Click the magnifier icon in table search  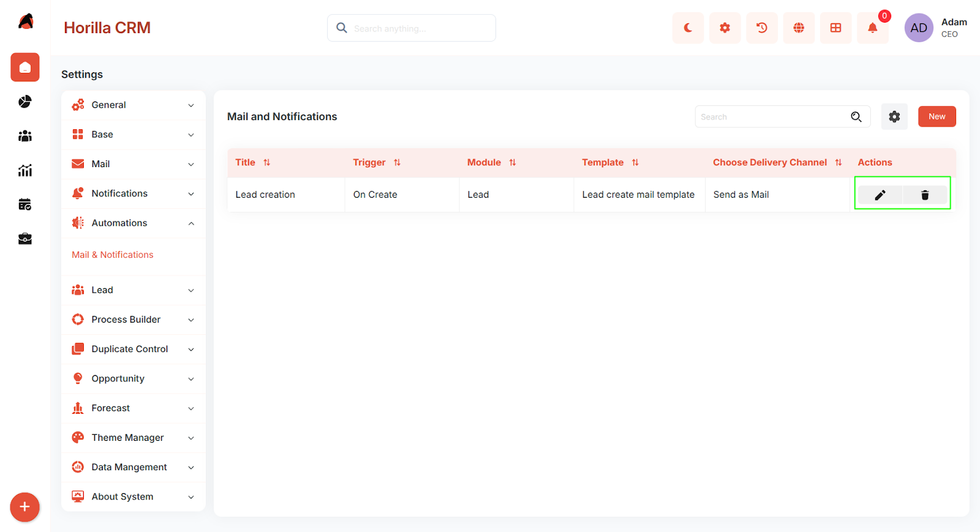tap(856, 116)
